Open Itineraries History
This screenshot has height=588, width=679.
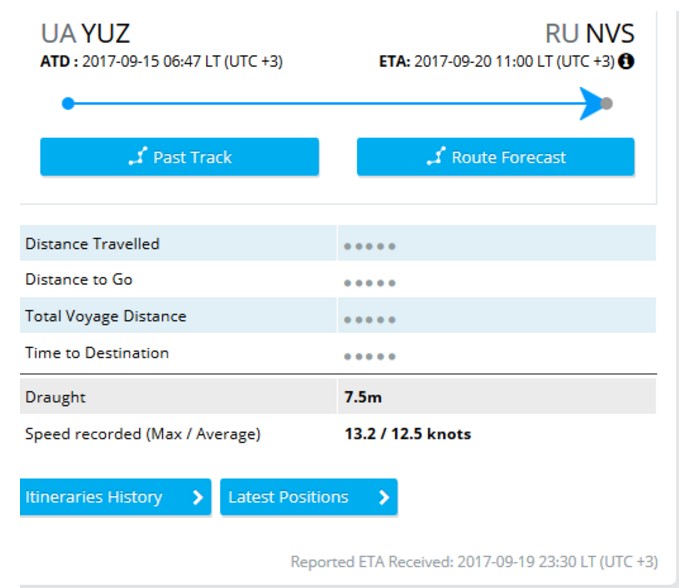[x=115, y=497]
